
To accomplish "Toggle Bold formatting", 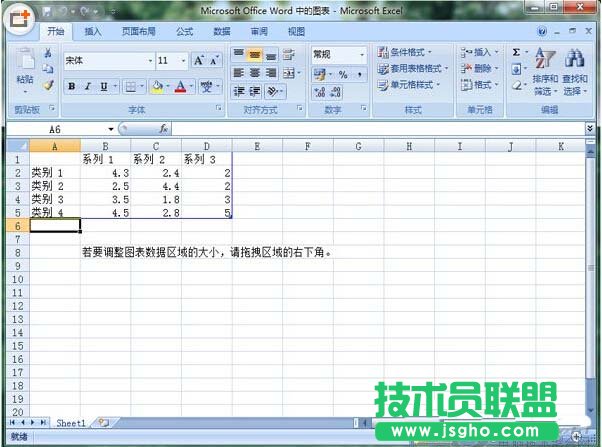I will [71, 86].
